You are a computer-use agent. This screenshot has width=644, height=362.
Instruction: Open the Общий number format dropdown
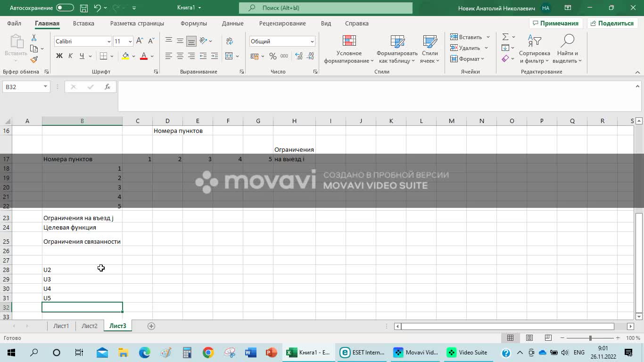(x=312, y=41)
